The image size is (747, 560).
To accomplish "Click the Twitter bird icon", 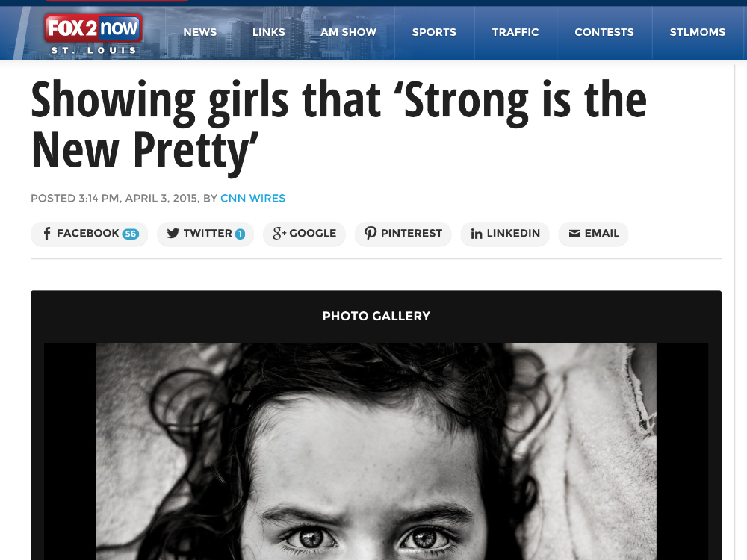I will pos(173,233).
